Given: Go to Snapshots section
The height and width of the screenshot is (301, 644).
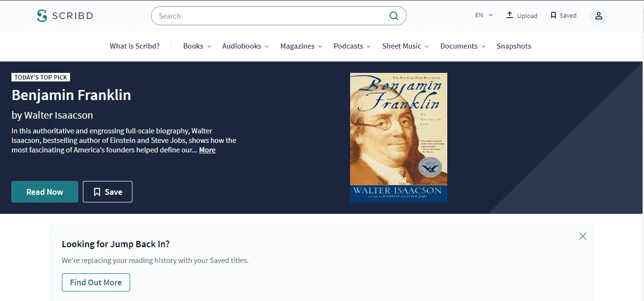Looking at the screenshot, I should point(514,46).
